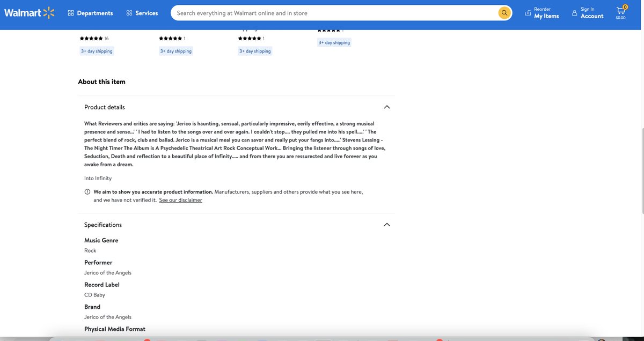Click the 'Into Infinity' text

coord(98,178)
